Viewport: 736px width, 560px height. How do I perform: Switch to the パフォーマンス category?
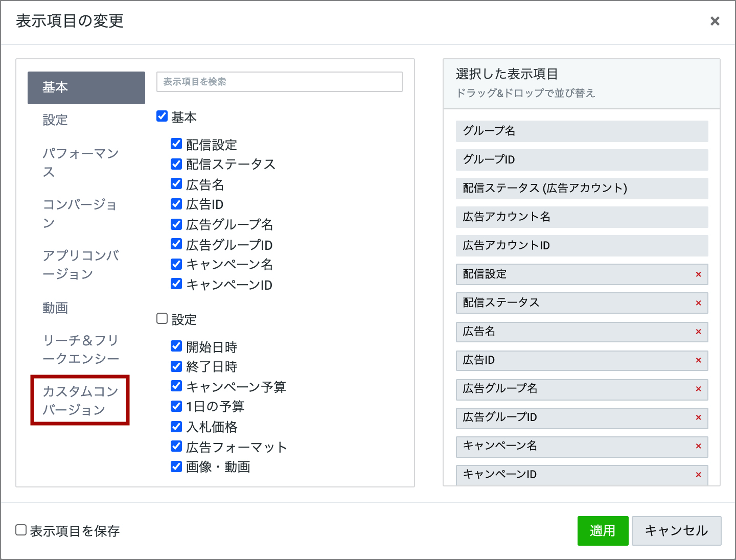pyautogui.click(x=80, y=162)
